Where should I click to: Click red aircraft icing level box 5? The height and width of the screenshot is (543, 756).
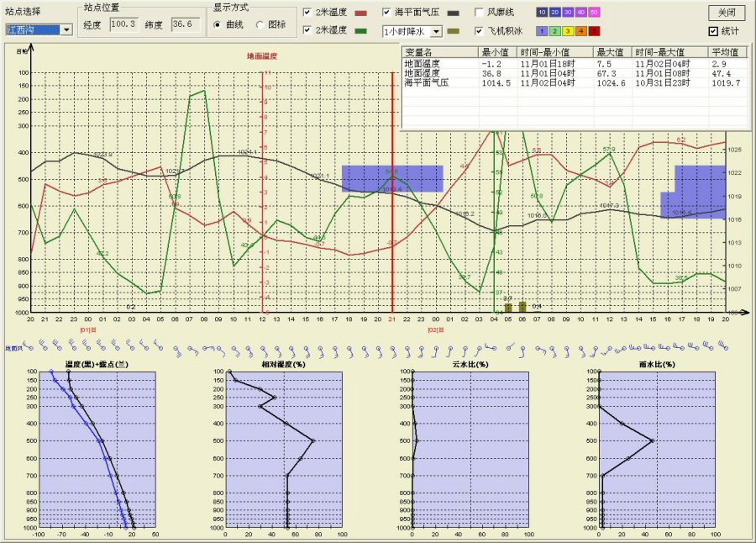click(594, 31)
